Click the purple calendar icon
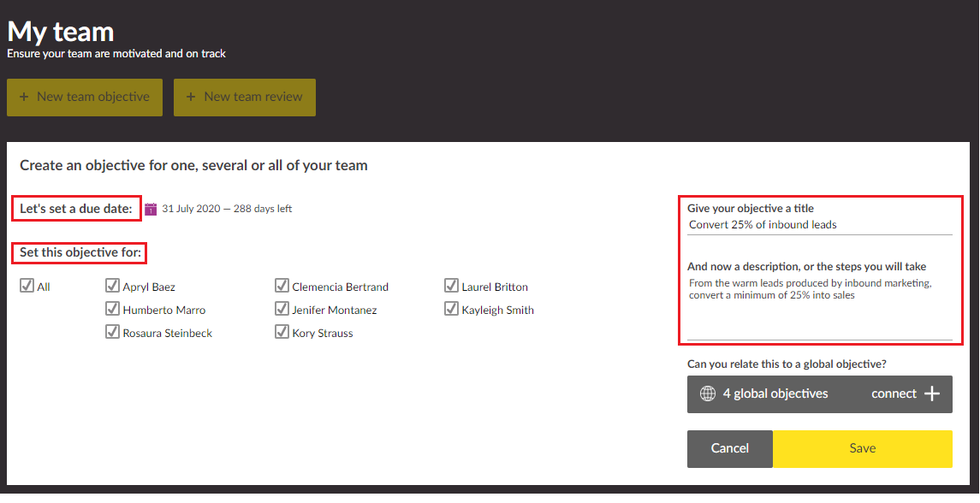This screenshot has width=980, height=503. pyautogui.click(x=151, y=209)
